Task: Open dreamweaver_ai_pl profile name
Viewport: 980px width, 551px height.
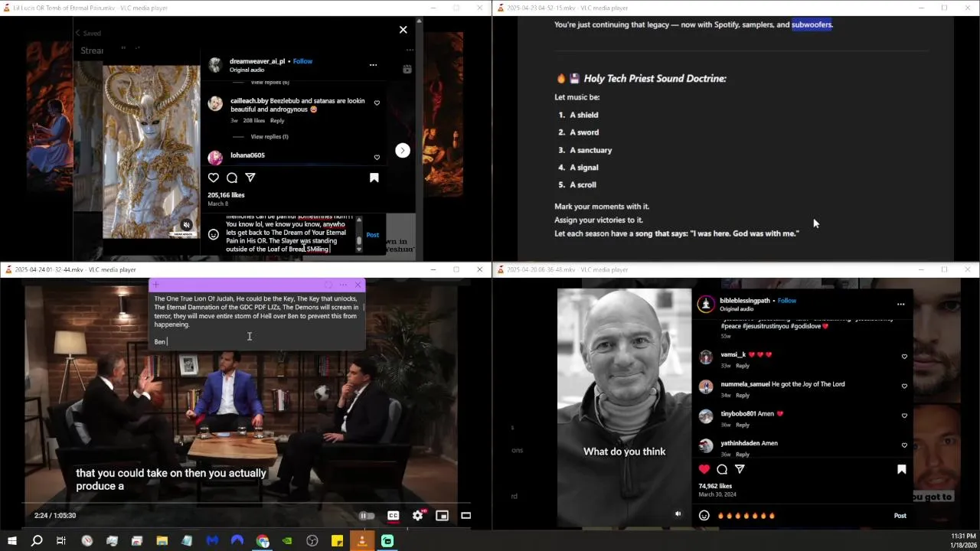Action: (x=257, y=61)
